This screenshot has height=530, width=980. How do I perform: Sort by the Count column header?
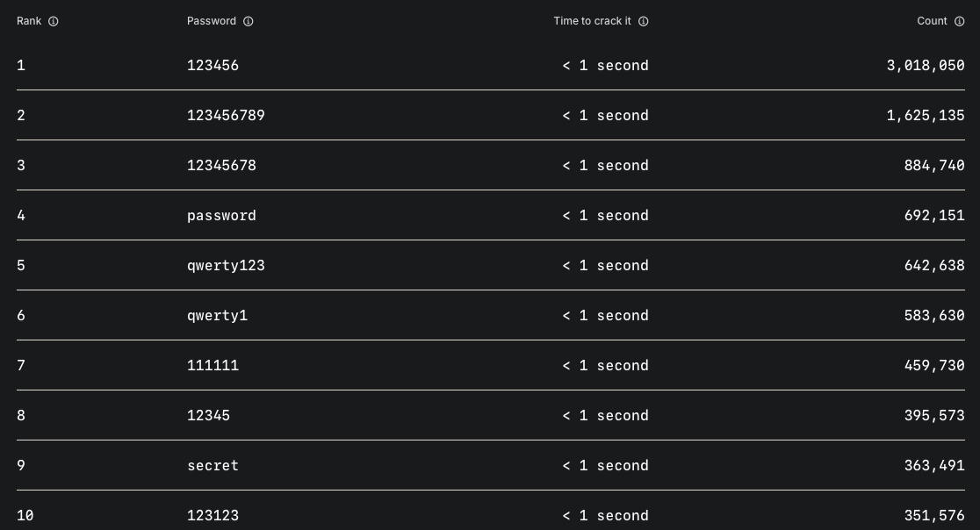point(932,21)
